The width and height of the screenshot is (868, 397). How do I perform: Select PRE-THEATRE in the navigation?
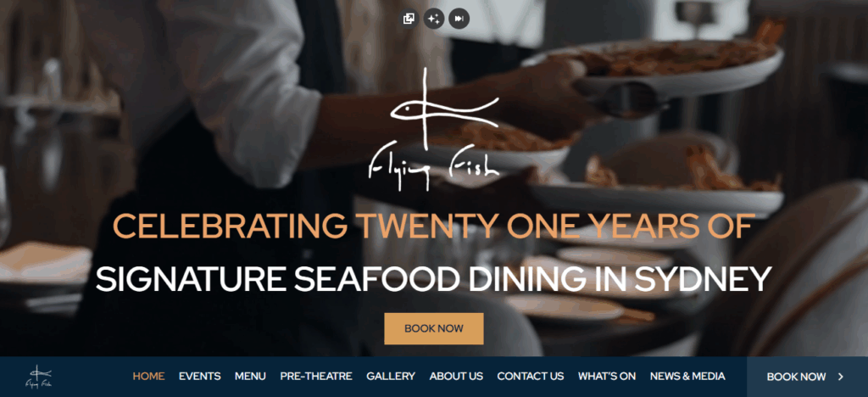click(x=316, y=377)
